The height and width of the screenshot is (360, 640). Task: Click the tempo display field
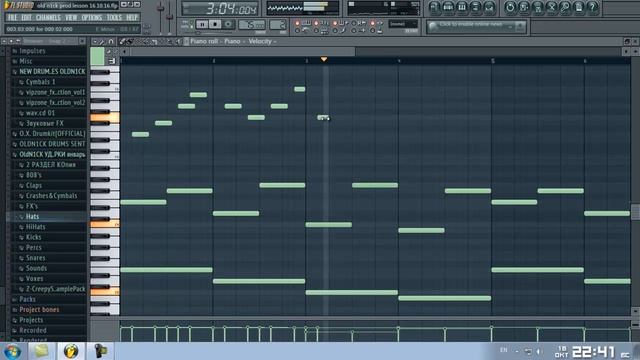click(x=252, y=24)
